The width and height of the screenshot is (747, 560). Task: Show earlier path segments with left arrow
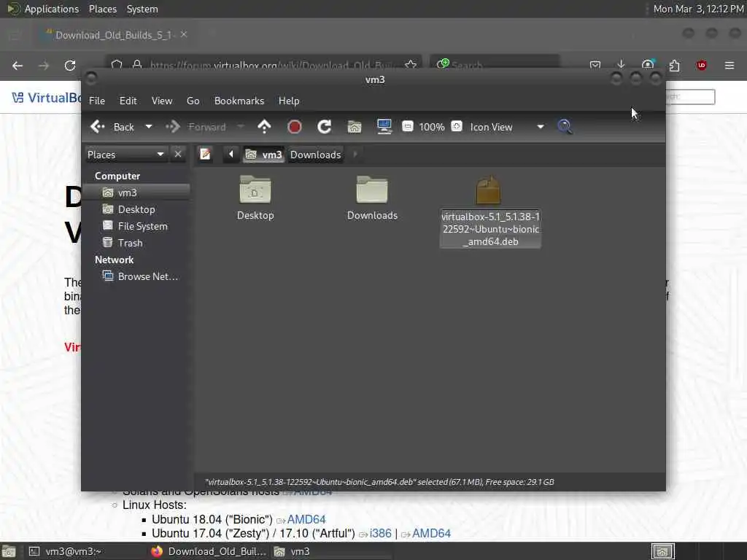point(231,155)
